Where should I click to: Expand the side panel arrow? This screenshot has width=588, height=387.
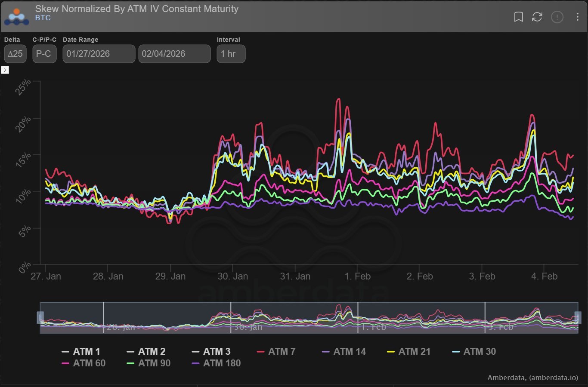coord(5,70)
